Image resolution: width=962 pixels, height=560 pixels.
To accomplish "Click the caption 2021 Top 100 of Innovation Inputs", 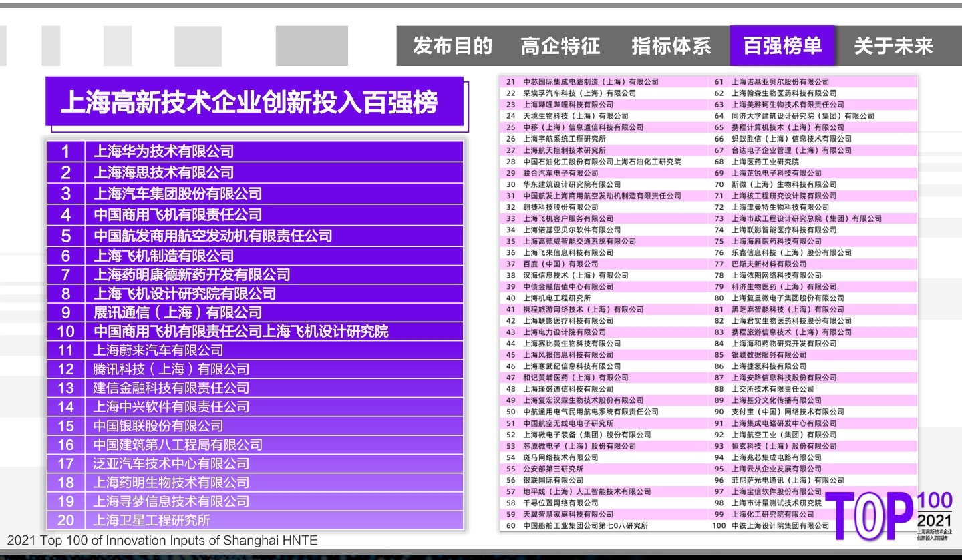I will tap(162, 541).
